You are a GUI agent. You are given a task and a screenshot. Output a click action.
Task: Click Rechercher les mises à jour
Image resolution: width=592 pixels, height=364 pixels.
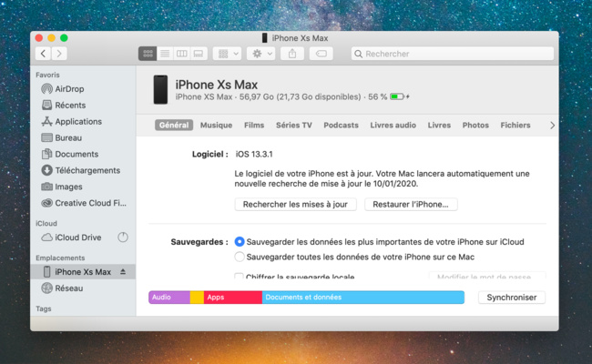coord(295,205)
